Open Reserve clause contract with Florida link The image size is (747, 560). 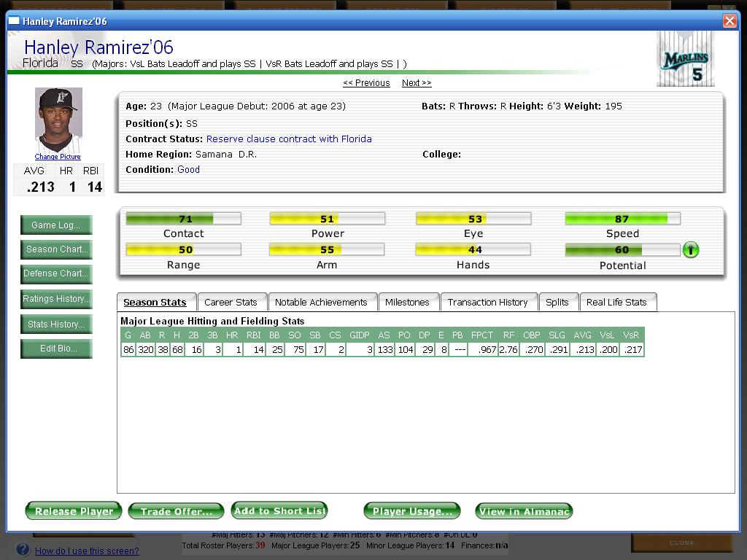tap(289, 139)
